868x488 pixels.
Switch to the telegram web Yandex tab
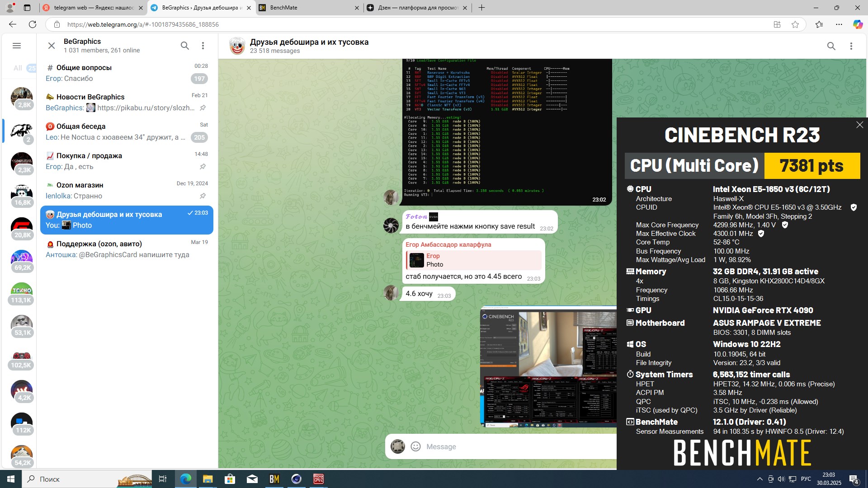(93, 8)
